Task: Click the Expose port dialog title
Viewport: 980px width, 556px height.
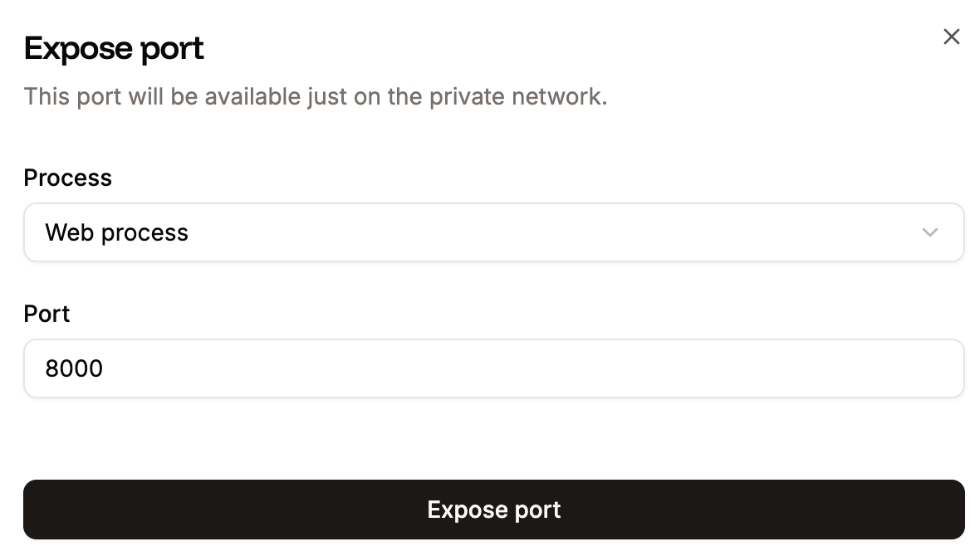Action: tap(114, 48)
